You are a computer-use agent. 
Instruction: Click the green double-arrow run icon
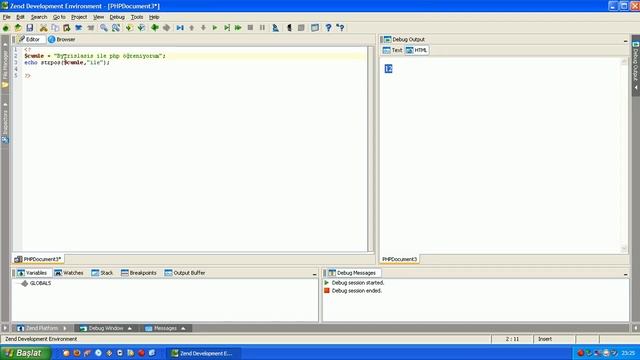click(x=238, y=28)
